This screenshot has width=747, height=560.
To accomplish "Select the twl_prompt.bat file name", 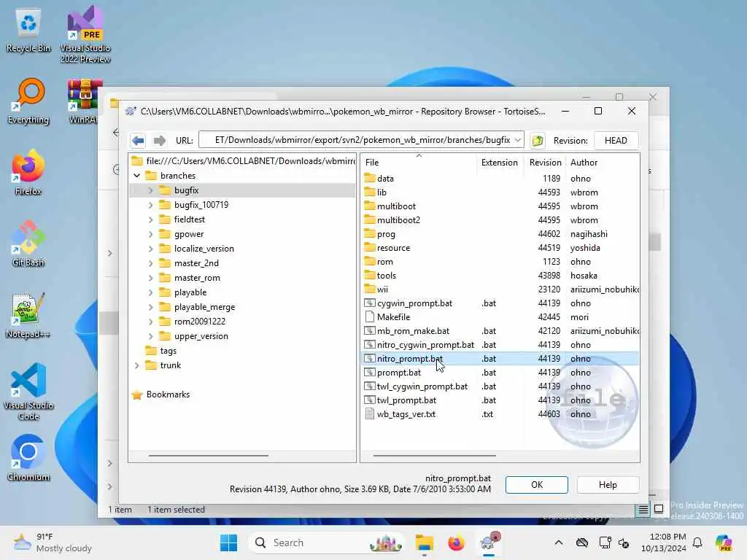I will [x=406, y=400].
